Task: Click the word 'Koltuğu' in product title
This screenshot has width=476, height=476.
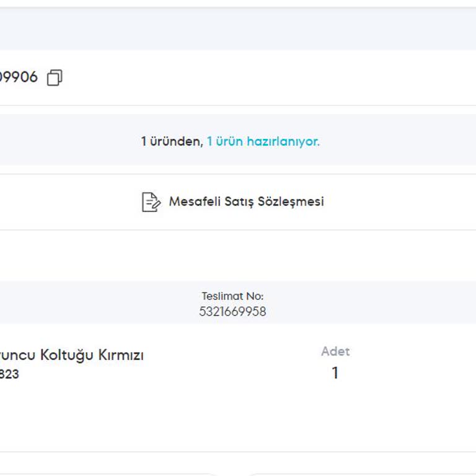Action: coord(66,355)
